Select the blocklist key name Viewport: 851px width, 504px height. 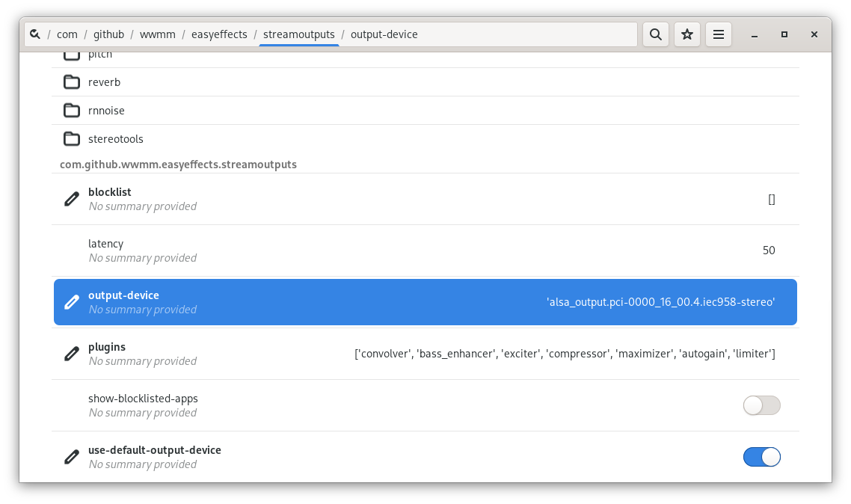(x=110, y=192)
